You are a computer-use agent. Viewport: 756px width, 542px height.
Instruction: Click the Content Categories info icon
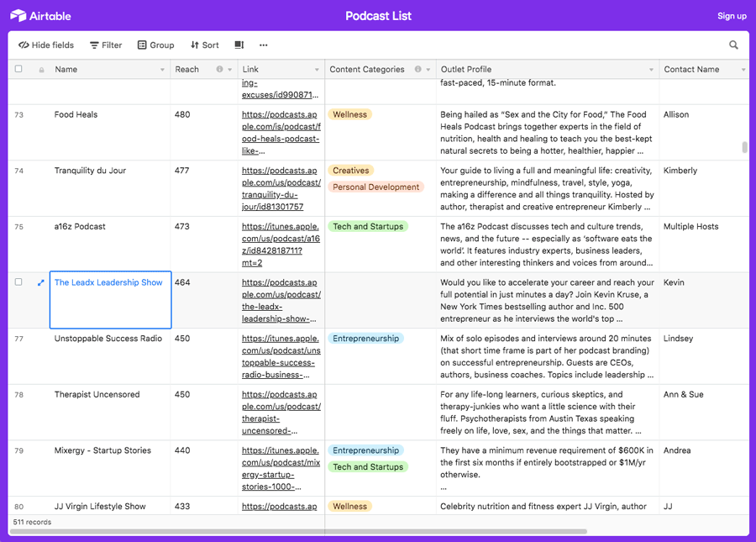pyautogui.click(x=418, y=69)
